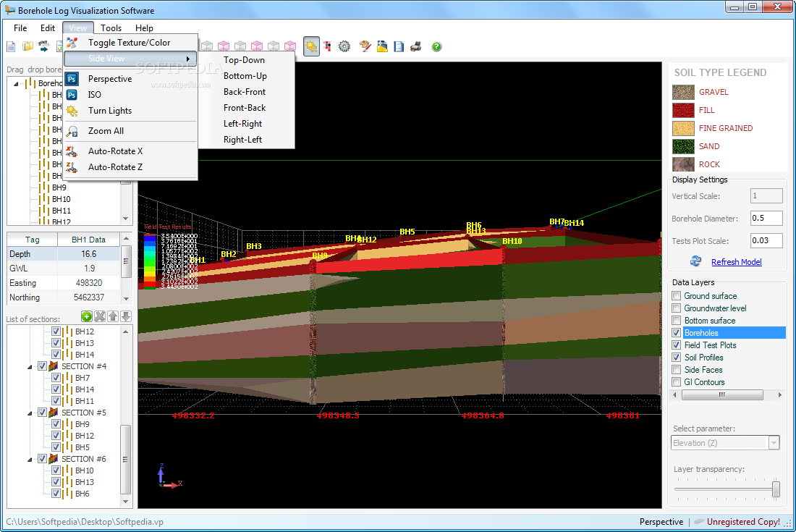Click the paint palette toolbar icon

coord(365,47)
